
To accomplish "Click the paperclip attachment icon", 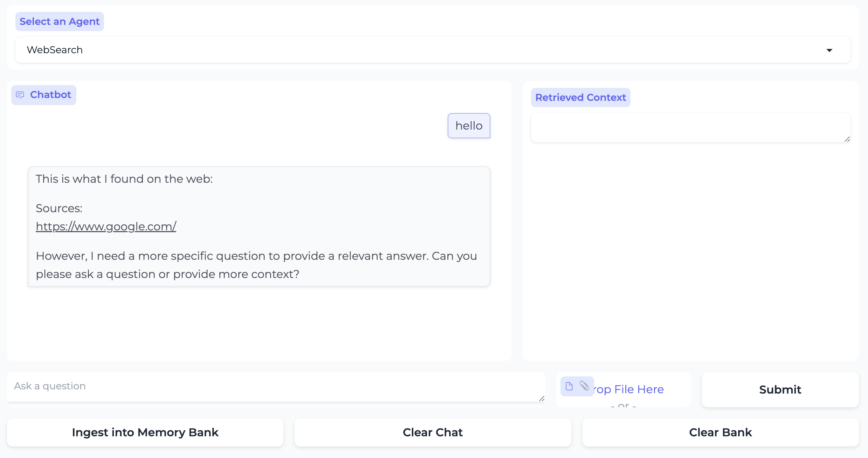I will tap(584, 386).
